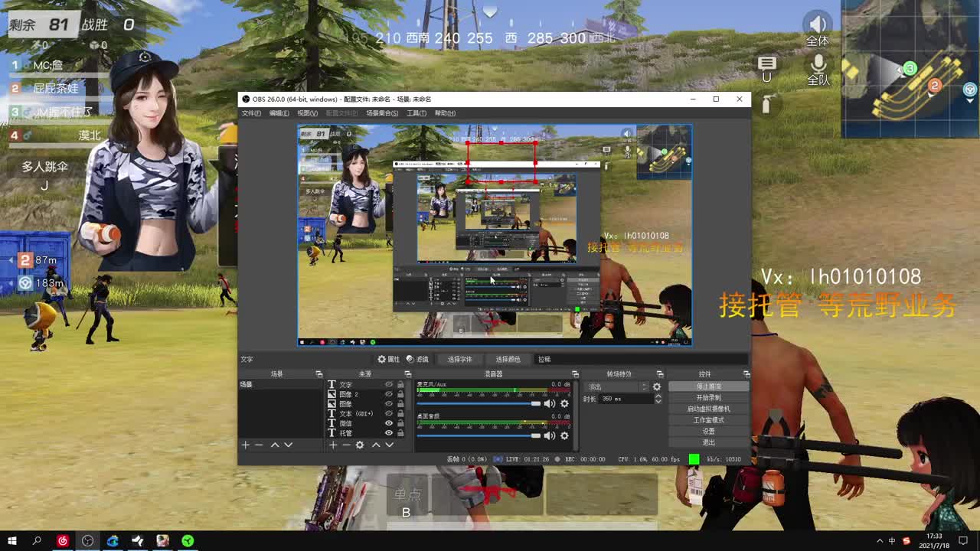This screenshot has width=980, height=551.
Task: Adjust the 麦克风/Aux volume slider
Action: pos(479,403)
